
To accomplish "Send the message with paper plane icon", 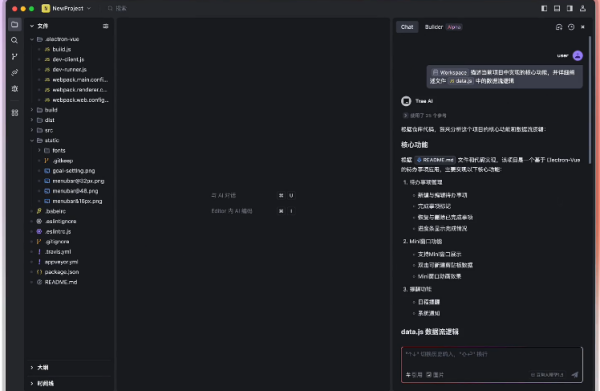I will click(575, 375).
